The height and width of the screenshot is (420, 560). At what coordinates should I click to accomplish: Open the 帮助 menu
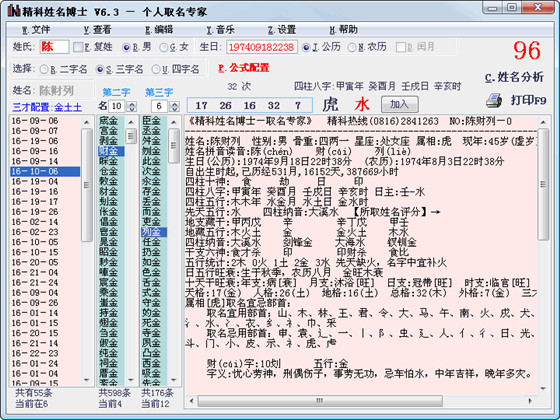343,30
